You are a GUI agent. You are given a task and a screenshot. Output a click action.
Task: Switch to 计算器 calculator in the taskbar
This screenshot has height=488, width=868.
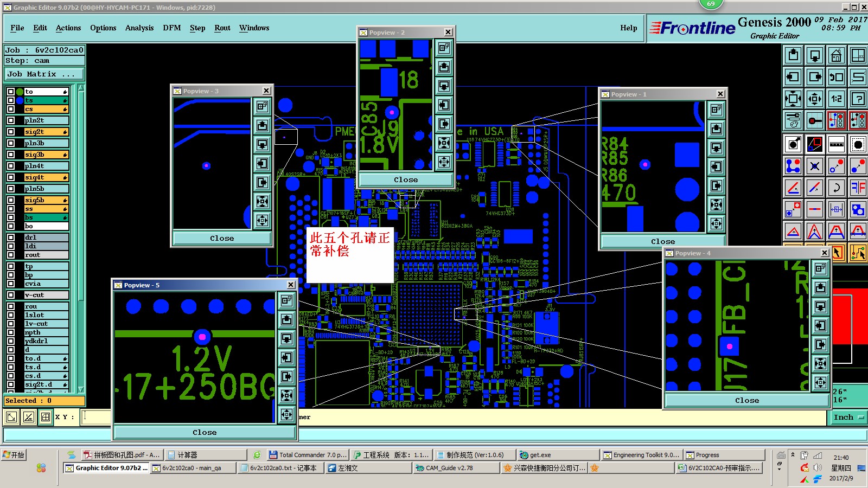pyautogui.click(x=206, y=455)
